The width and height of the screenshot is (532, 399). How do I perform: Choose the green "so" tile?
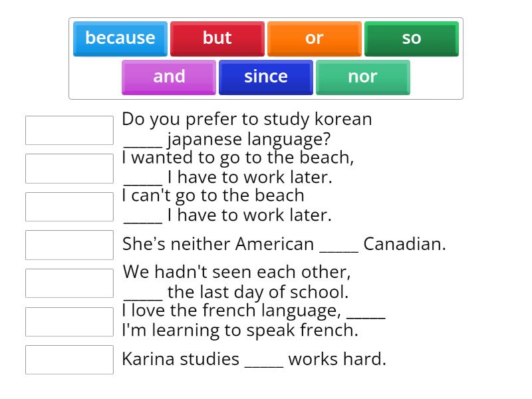pos(411,39)
